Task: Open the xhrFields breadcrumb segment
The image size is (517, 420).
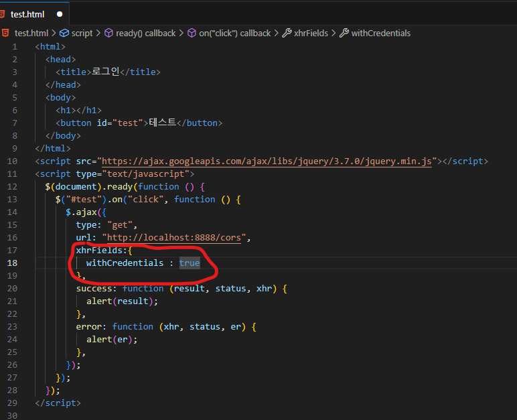Action: click(x=311, y=33)
